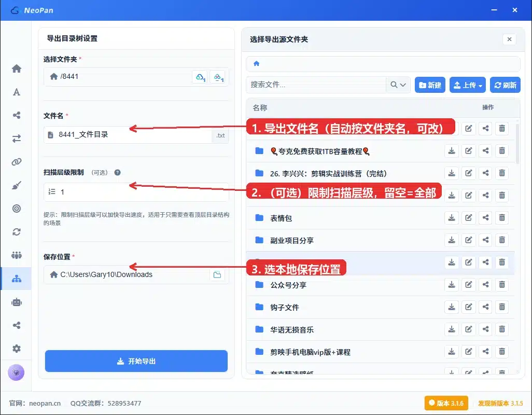Click the 开始导出 start export button

(136, 361)
